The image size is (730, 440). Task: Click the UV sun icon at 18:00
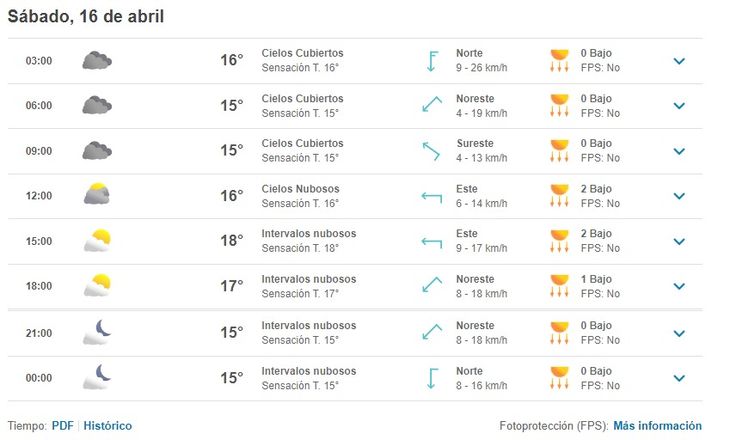[x=559, y=286]
